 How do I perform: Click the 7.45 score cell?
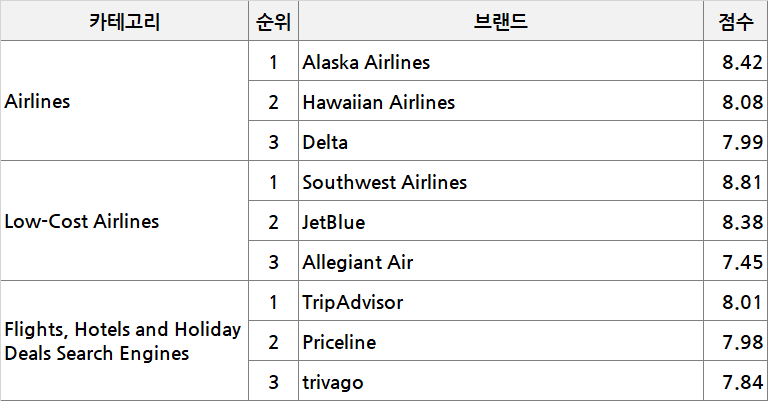(x=742, y=262)
